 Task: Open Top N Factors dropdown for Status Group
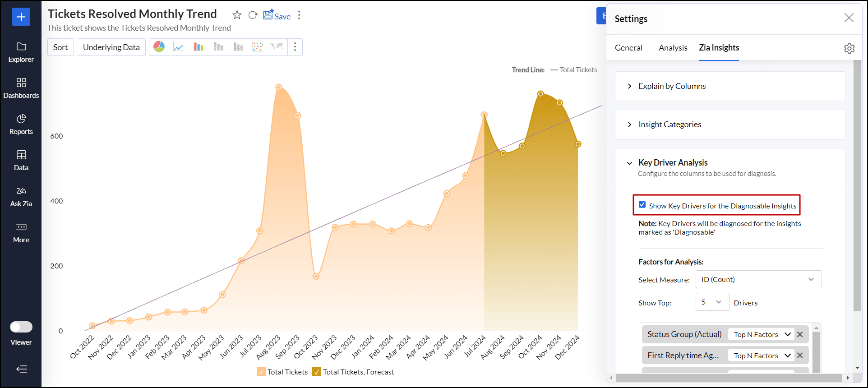click(762, 334)
